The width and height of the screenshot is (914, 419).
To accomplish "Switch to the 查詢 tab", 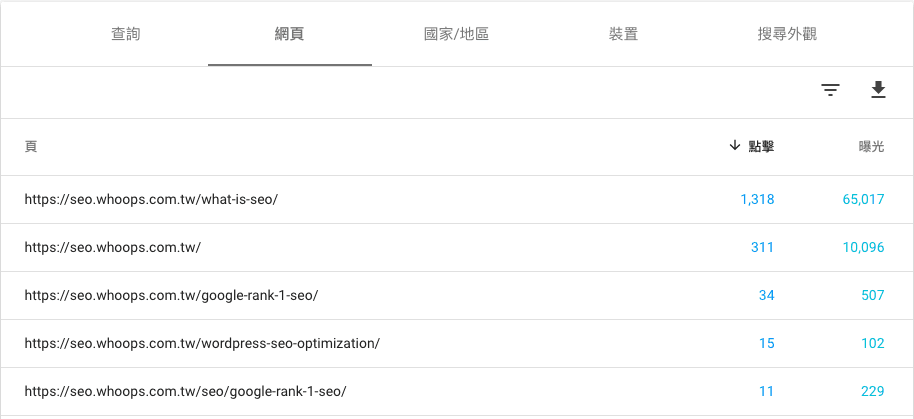I will tap(125, 34).
